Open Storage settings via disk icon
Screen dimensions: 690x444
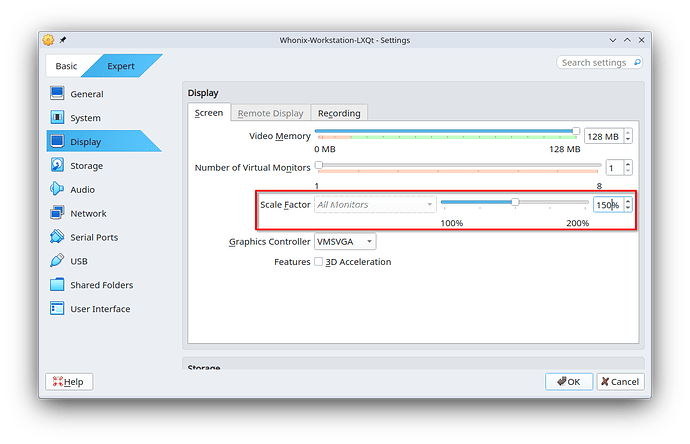coord(57,166)
